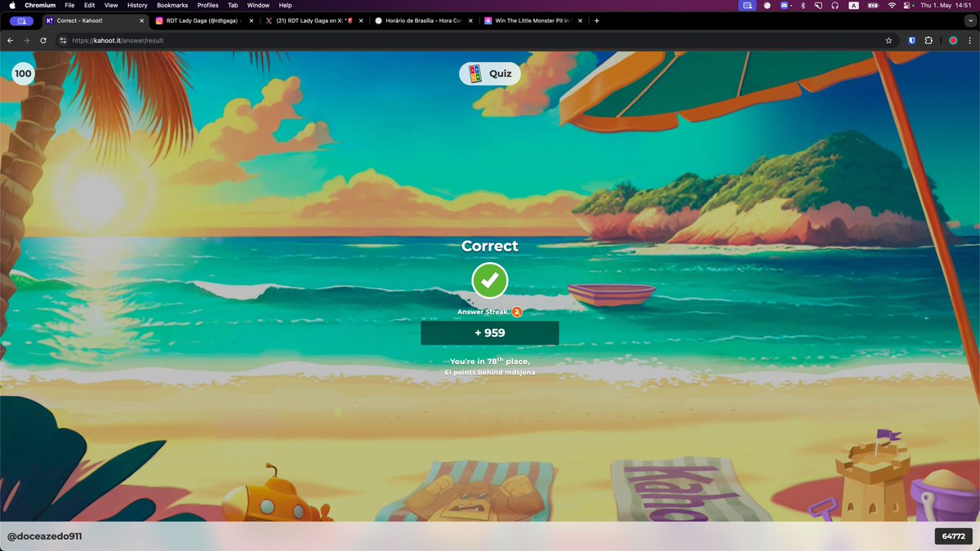This screenshot has width=980, height=551.
Task: Click the headphones menu bar icon
Action: click(835, 5)
